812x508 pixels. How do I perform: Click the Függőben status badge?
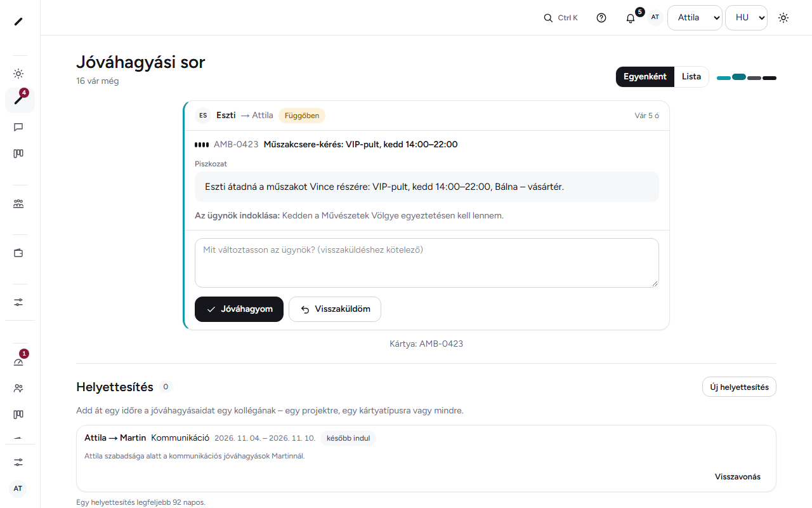(x=302, y=116)
